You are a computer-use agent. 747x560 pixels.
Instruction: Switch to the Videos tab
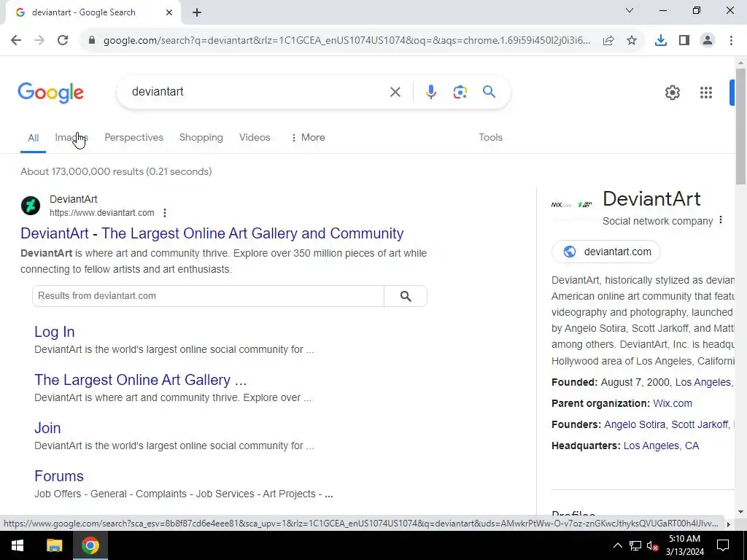255,138
